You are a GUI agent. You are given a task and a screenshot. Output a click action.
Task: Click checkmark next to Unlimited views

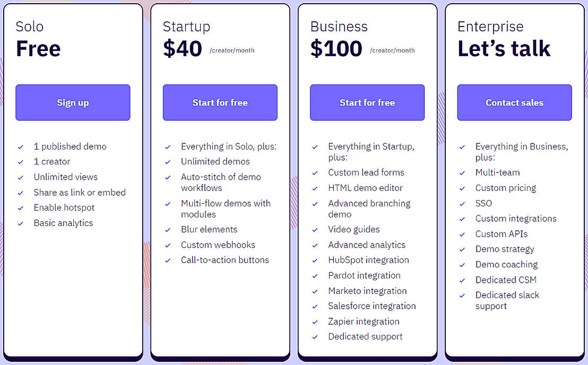tap(21, 178)
